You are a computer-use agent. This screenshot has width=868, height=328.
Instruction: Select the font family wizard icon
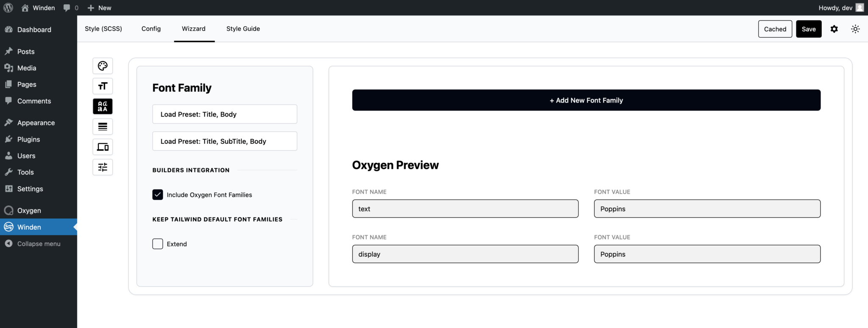103,106
